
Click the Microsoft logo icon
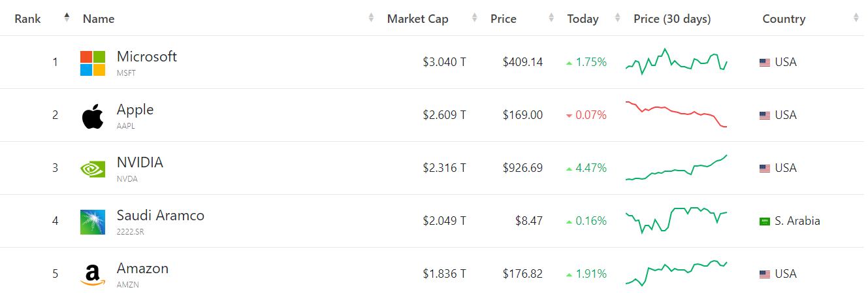click(93, 63)
